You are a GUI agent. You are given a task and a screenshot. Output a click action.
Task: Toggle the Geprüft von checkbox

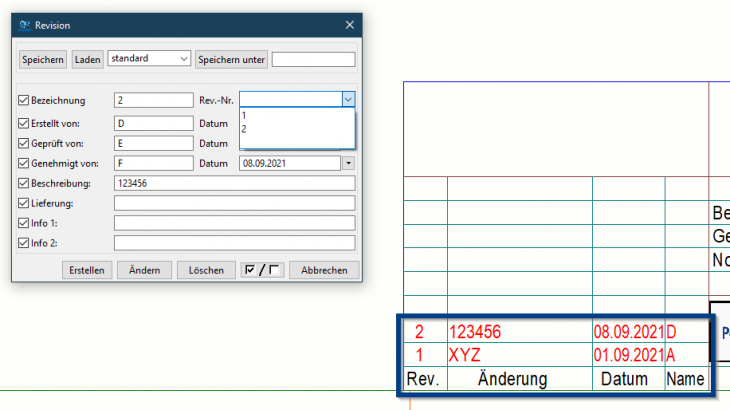coord(23,143)
